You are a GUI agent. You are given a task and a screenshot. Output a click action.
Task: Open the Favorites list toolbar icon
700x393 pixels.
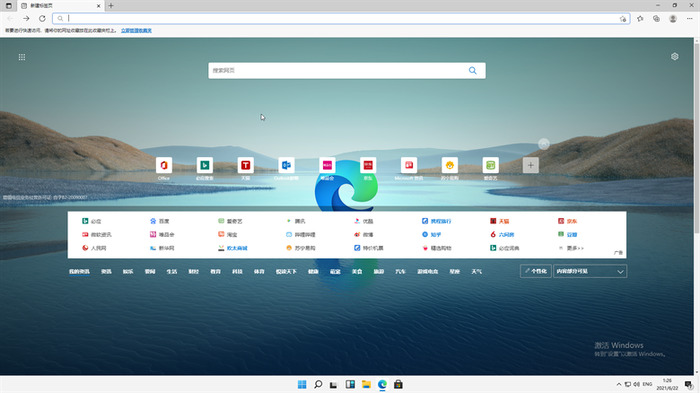pyautogui.click(x=640, y=19)
